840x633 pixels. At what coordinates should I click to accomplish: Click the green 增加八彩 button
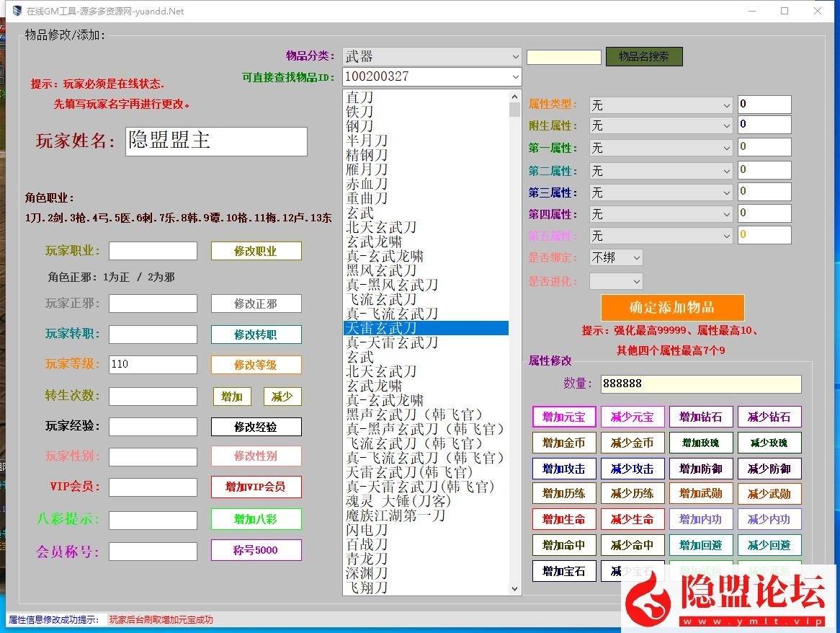pos(256,520)
